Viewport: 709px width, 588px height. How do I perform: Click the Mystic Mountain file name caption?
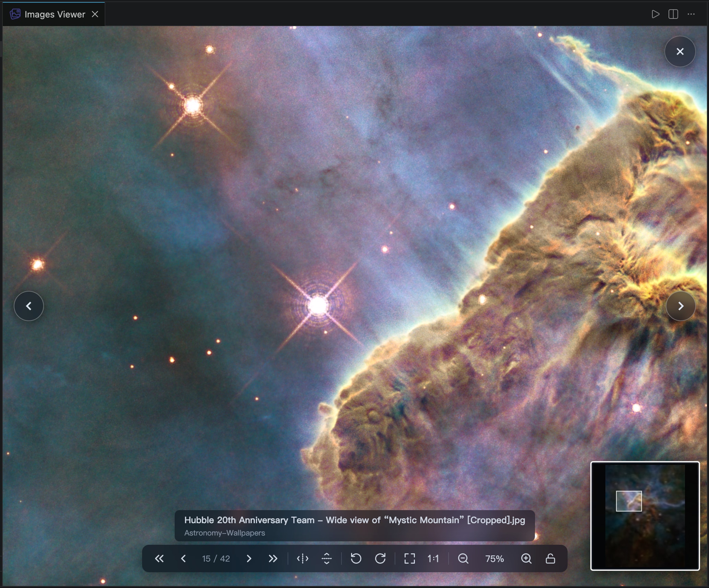(355, 520)
